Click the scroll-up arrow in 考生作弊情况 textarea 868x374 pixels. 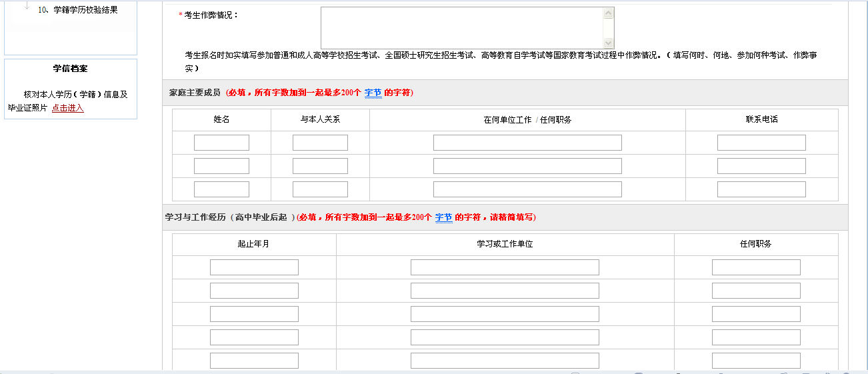(x=608, y=13)
